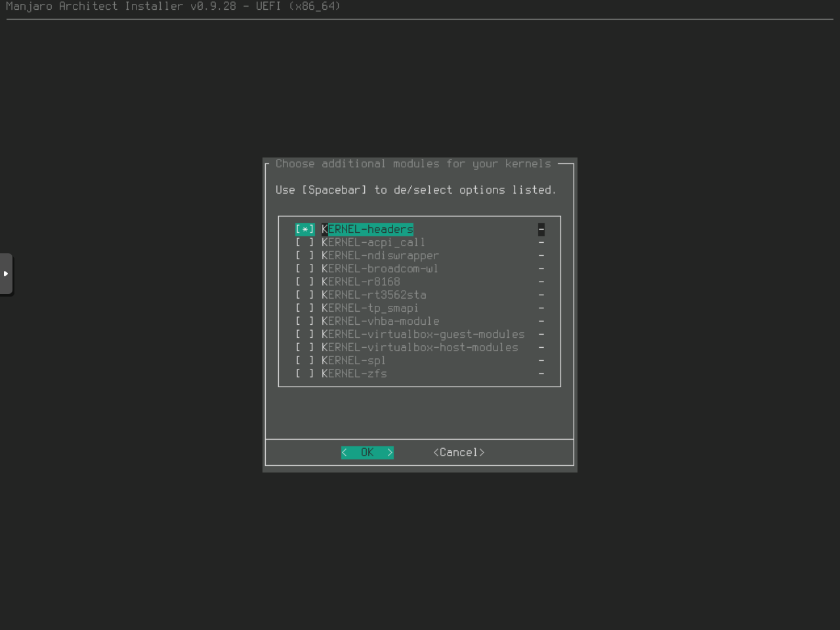The height and width of the screenshot is (630, 840).
Task: Uncheck the KERNEL-headers checkbox
Action: [304, 230]
